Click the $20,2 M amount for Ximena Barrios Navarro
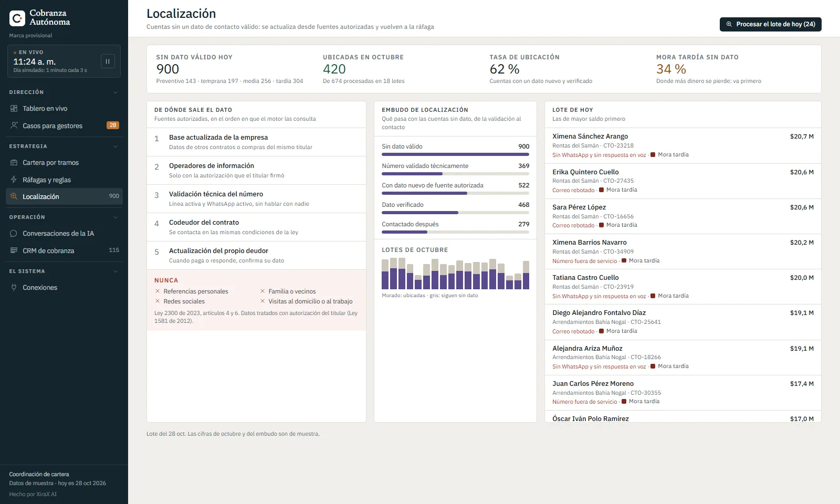 click(802, 243)
